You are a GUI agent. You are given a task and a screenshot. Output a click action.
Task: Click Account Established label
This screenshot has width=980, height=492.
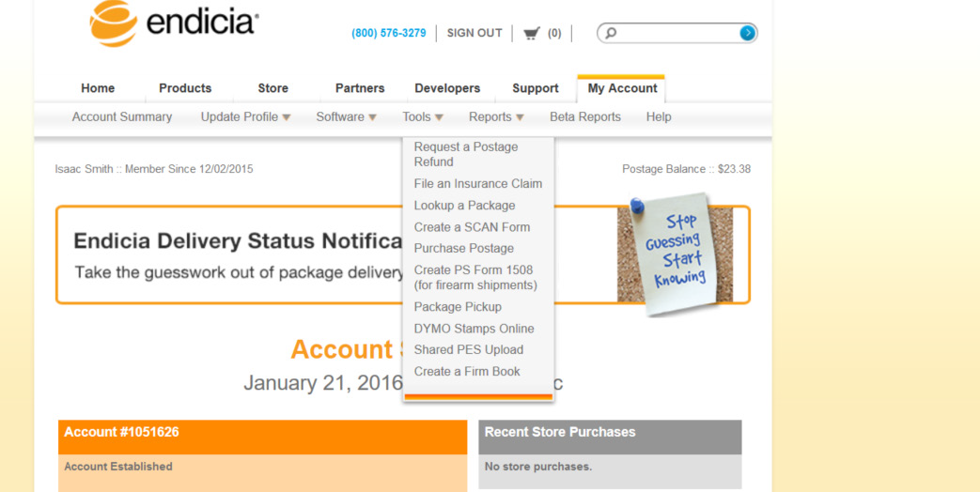pos(118,467)
